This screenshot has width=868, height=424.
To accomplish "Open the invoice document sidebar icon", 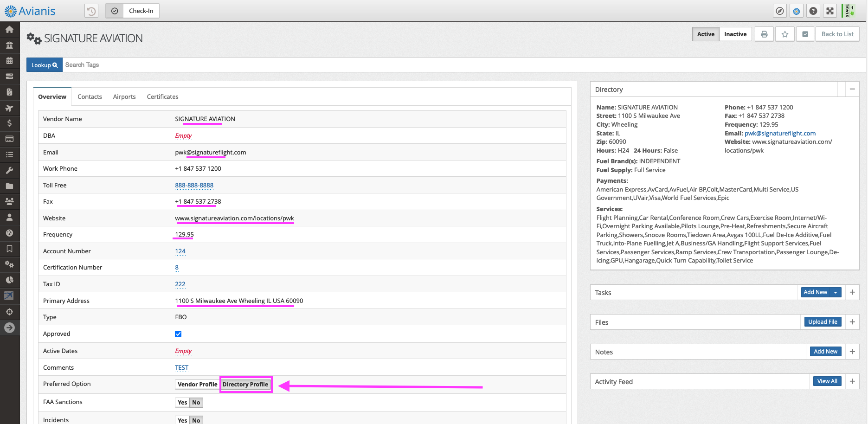I will [x=9, y=92].
